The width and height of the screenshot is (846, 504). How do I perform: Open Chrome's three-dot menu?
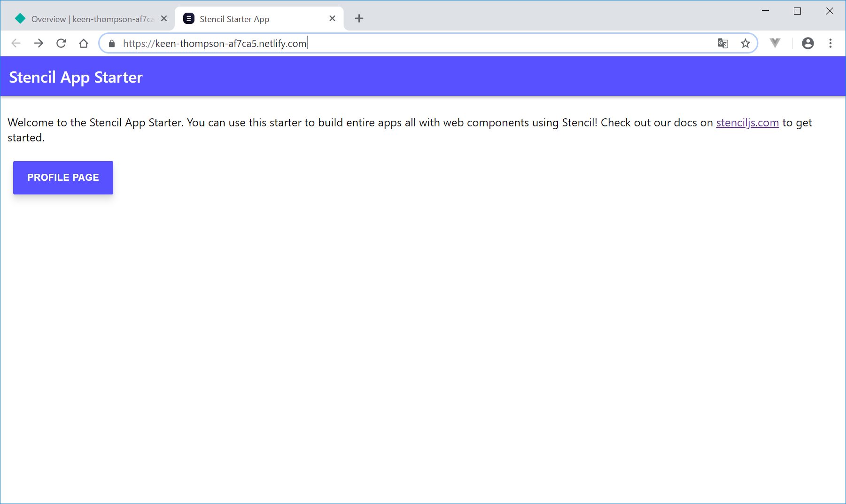click(830, 43)
